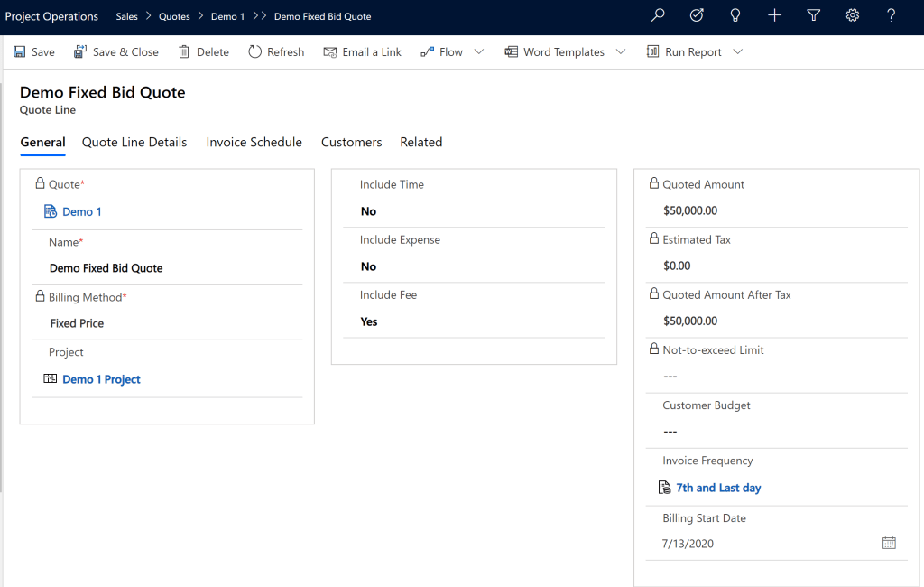Open the settings gear icon
The image size is (924, 587).
(x=852, y=15)
